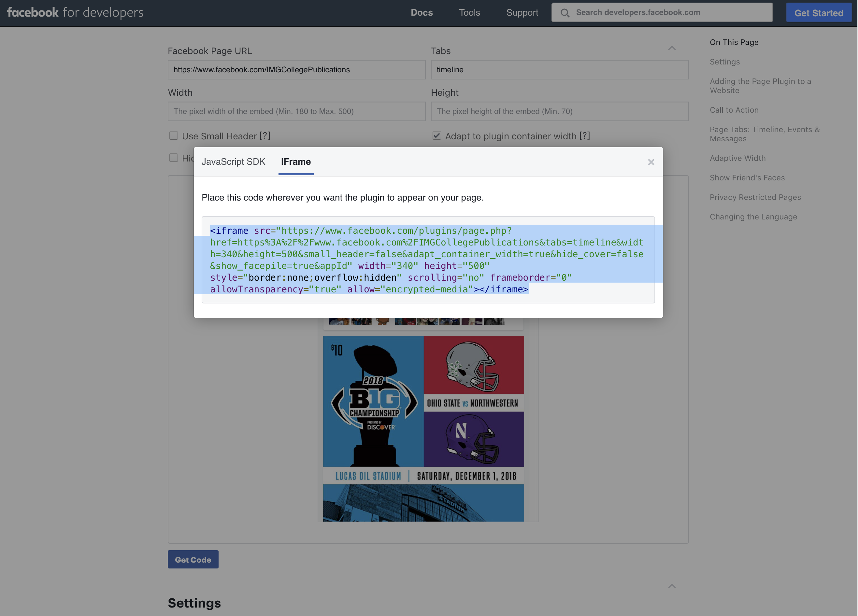Toggle the Hide Cover Photo checkbox
This screenshot has height=616, width=858.
(174, 158)
